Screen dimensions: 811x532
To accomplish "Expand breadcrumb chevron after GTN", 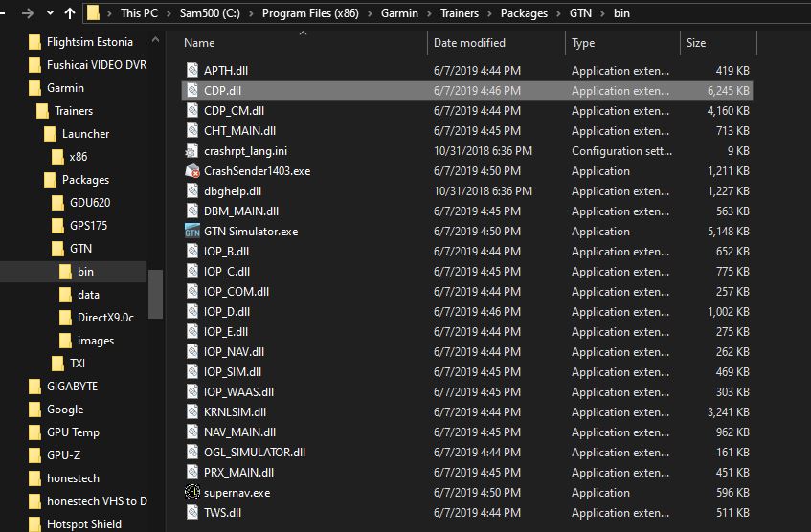I will tap(602, 13).
